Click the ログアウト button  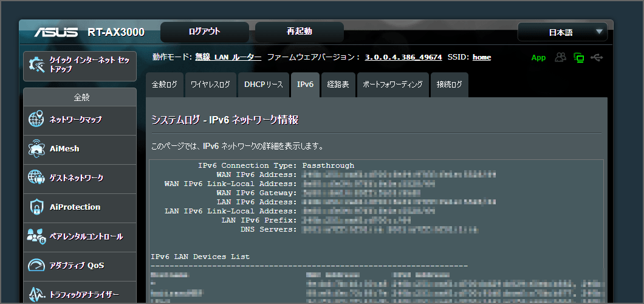(x=205, y=32)
